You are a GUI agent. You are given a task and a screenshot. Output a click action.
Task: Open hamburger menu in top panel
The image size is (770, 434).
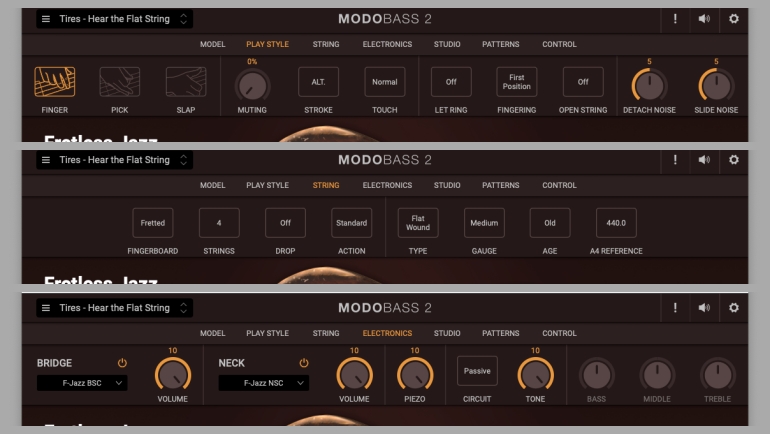(x=46, y=19)
